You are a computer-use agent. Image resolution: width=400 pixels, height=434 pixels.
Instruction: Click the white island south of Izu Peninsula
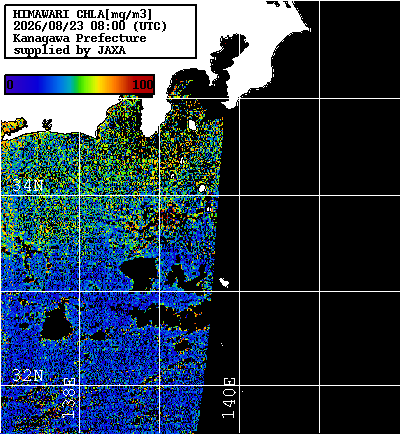point(192,125)
